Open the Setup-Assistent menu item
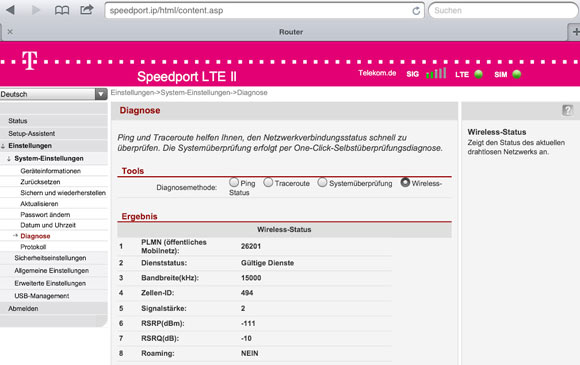This screenshot has width=580, height=365. (31, 134)
